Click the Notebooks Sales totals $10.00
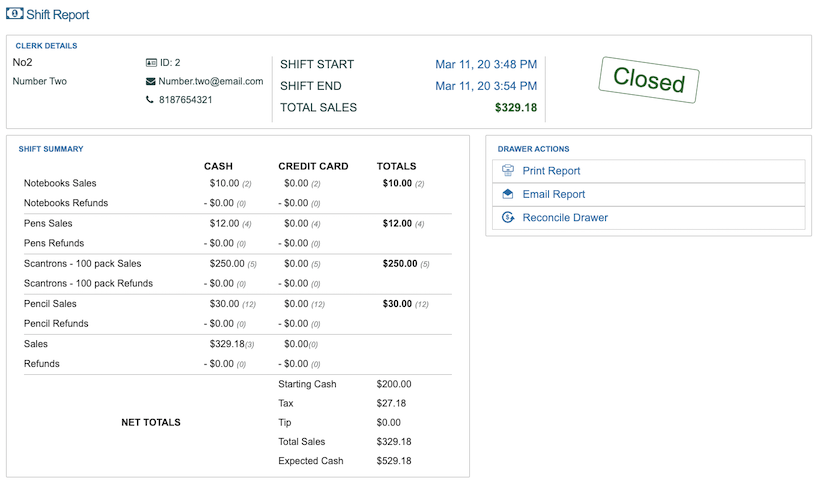Image resolution: width=818 pixels, height=487 pixels. pyautogui.click(x=397, y=184)
